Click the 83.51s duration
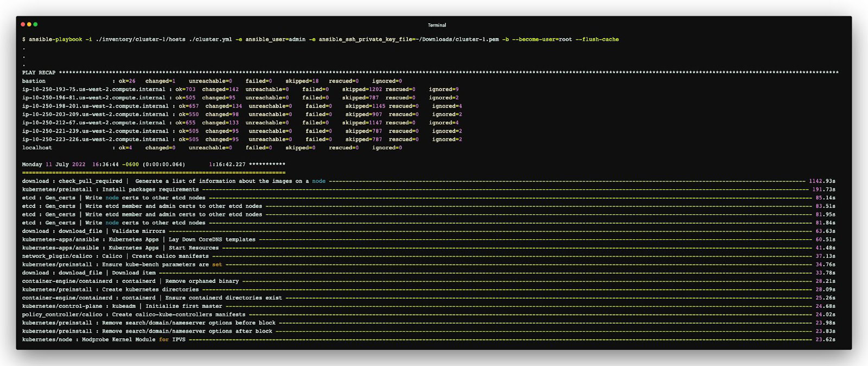Screen dimensions: 868x366 coord(825,206)
